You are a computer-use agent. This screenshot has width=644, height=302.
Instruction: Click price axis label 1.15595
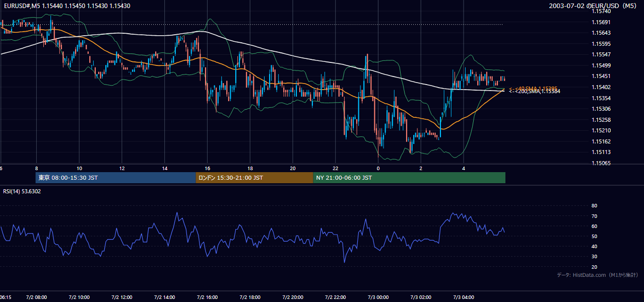click(601, 44)
